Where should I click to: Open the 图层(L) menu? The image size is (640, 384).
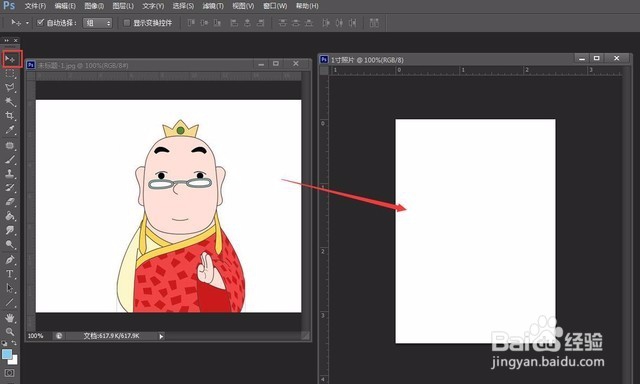pos(123,6)
